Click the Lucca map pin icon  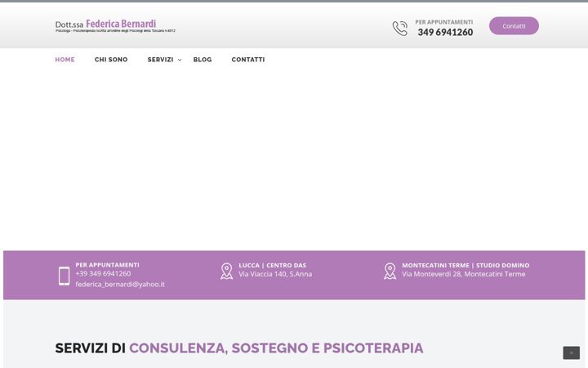(226, 272)
